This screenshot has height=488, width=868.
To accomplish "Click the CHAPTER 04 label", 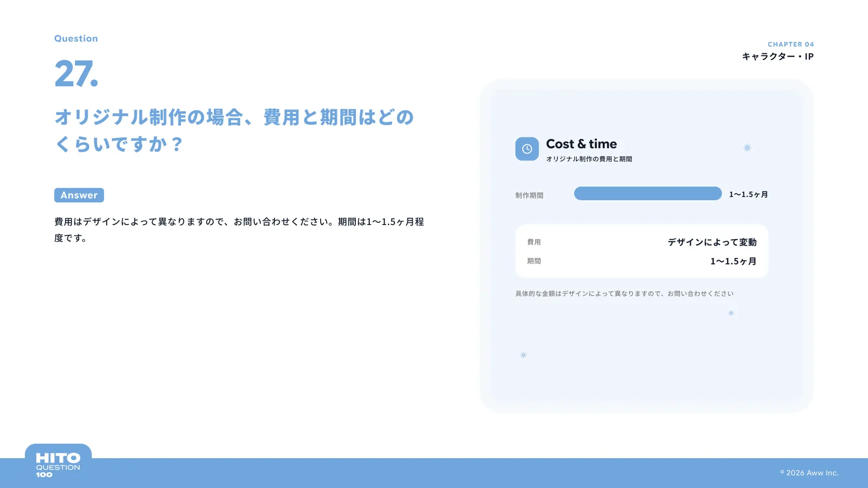I will click(x=790, y=44).
